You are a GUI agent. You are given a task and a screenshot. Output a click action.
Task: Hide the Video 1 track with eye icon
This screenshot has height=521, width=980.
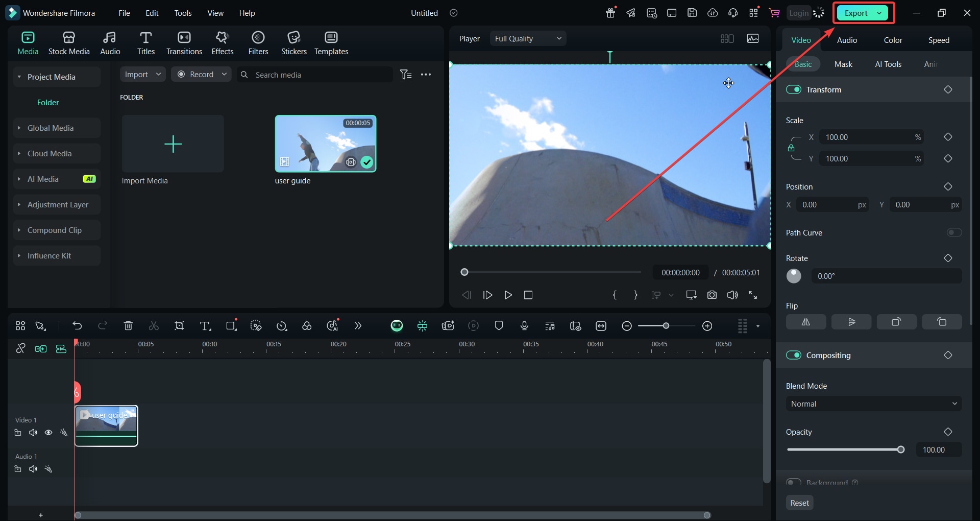pyautogui.click(x=48, y=433)
